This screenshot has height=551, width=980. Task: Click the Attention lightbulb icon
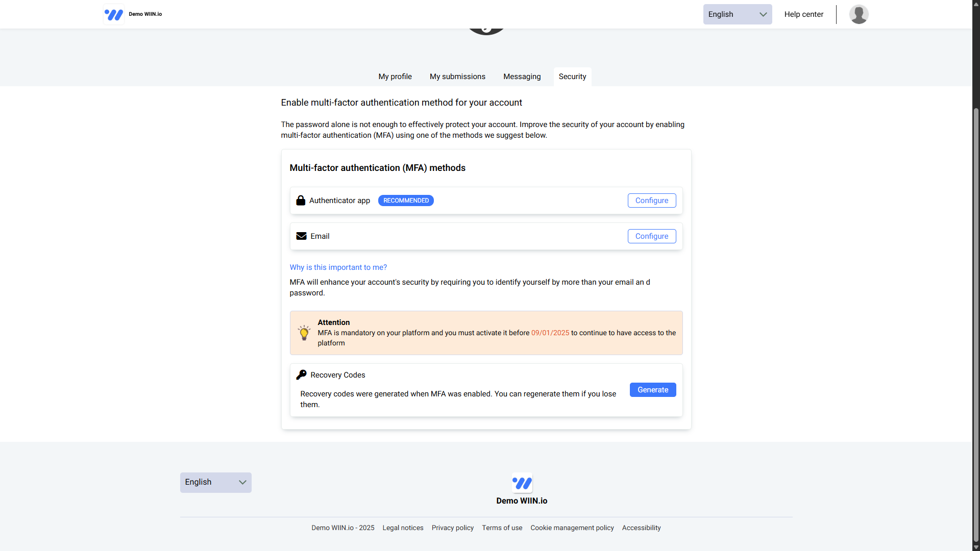[x=304, y=333]
